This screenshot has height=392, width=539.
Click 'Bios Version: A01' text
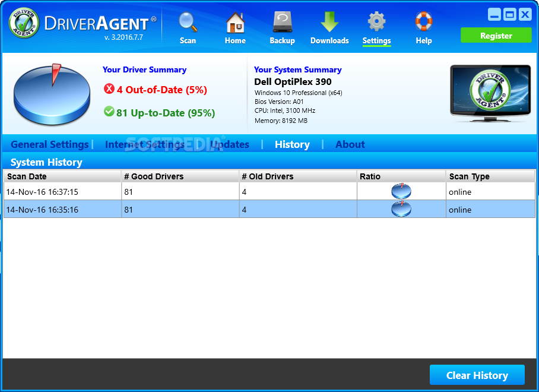tap(279, 102)
